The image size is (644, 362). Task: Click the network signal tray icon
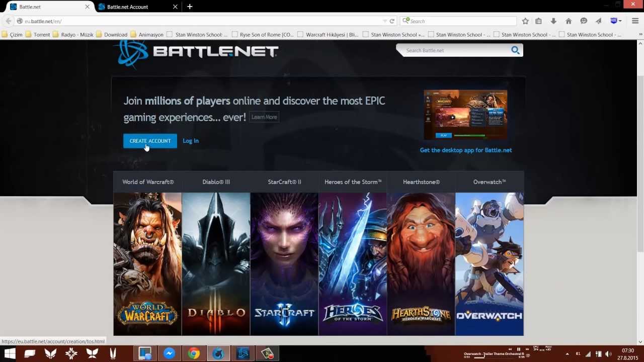point(589,354)
